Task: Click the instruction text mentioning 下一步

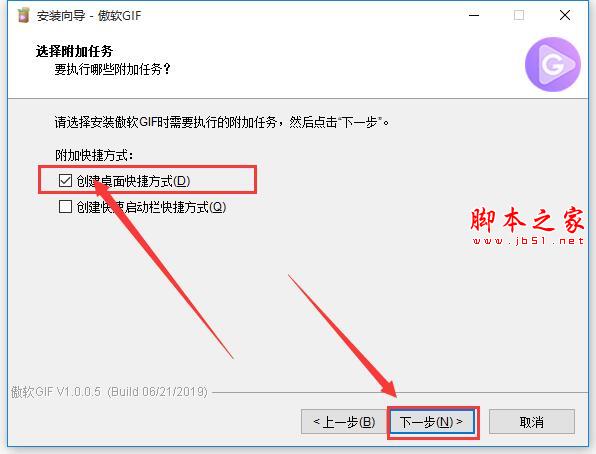Action: pyautogui.click(x=222, y=122)
